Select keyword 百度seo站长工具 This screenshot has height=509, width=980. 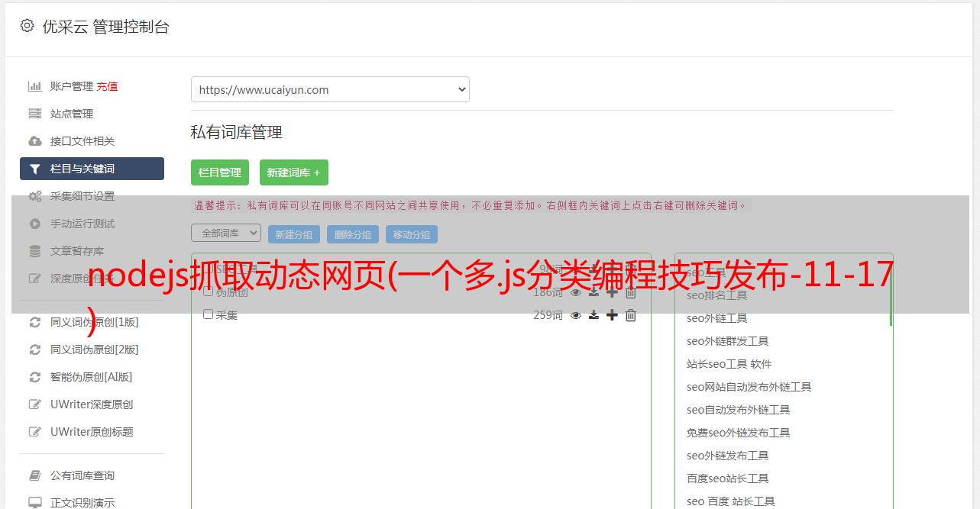(728, 478)
